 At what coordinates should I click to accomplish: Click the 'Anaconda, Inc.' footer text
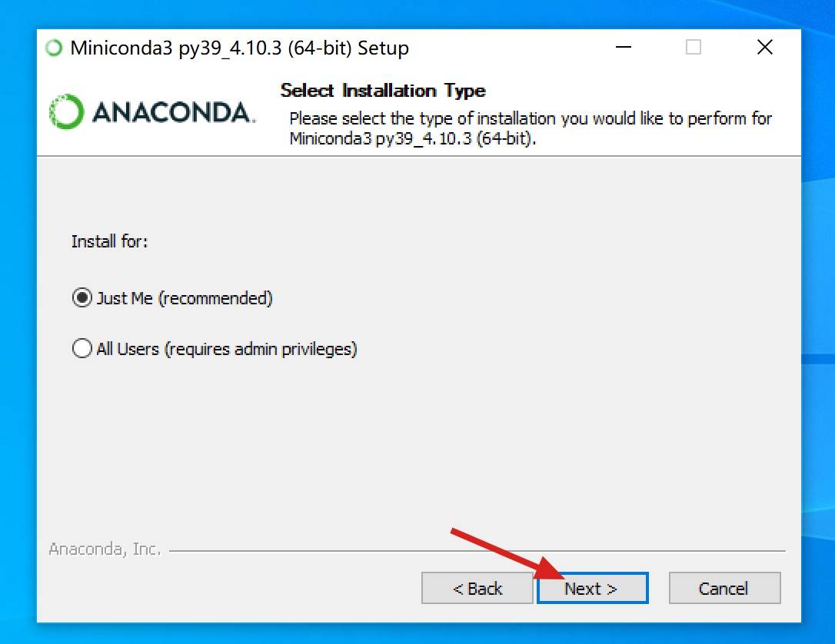click(x=105, y=549)
